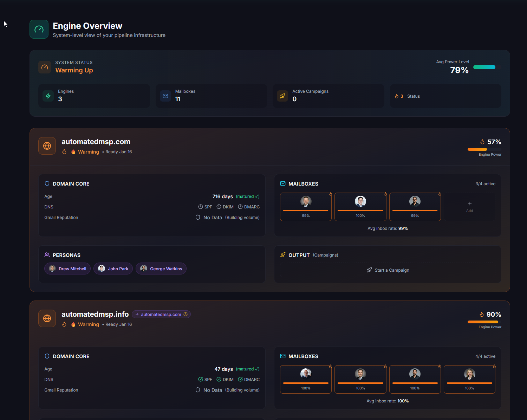527x420 pixels.
Task: Click the System Status gauge icon
Action: pos(45,67)
